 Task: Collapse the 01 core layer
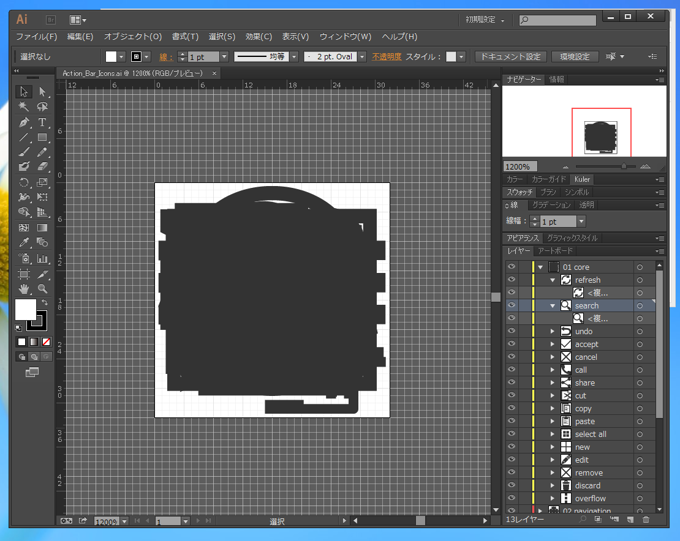click(540, 267)
